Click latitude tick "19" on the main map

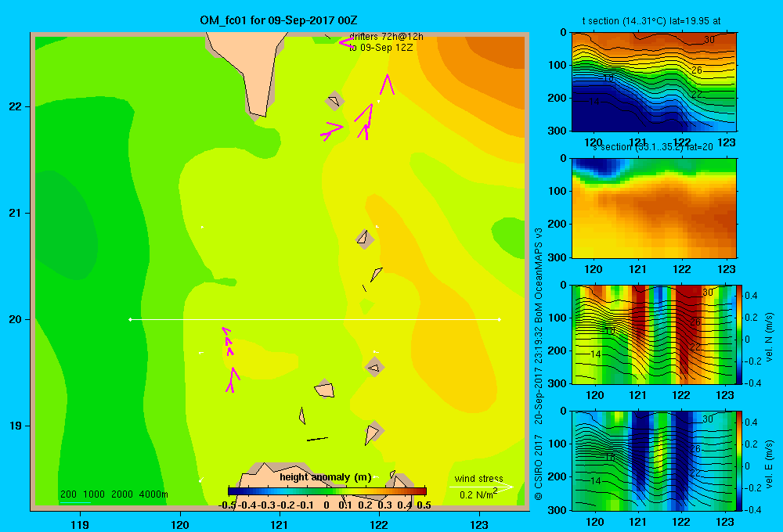point(16,426)
